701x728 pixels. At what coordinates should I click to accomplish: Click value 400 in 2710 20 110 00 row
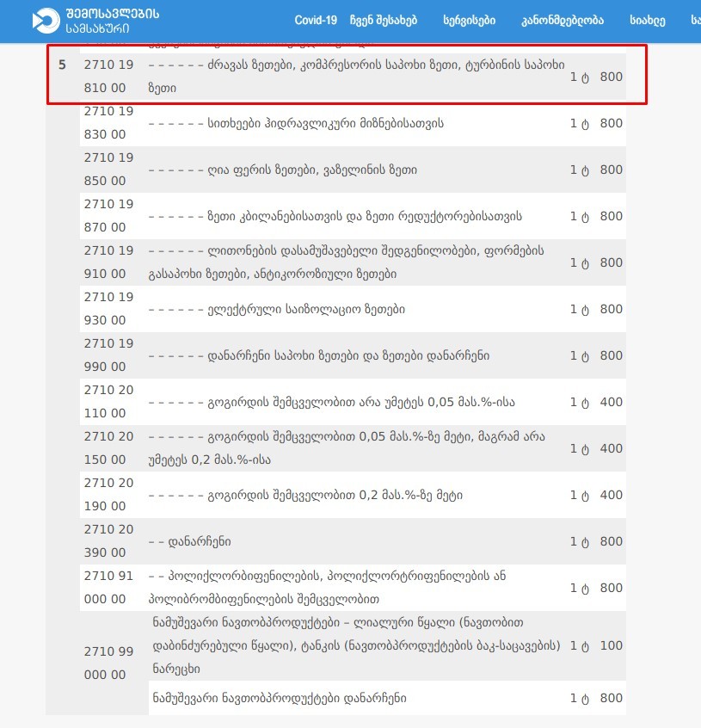[x=611, y=402]
